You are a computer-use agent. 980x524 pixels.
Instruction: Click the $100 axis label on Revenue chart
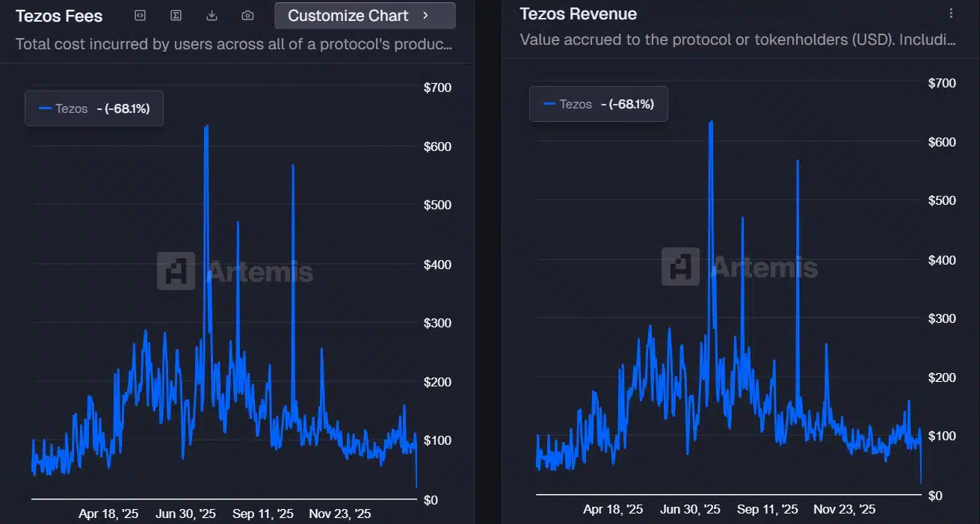coord(942,436)
